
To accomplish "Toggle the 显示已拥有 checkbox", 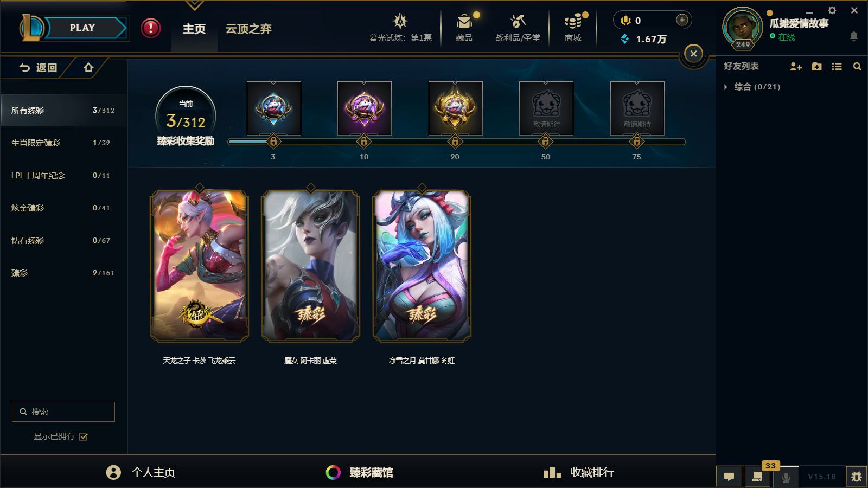I will click(84, 436).
